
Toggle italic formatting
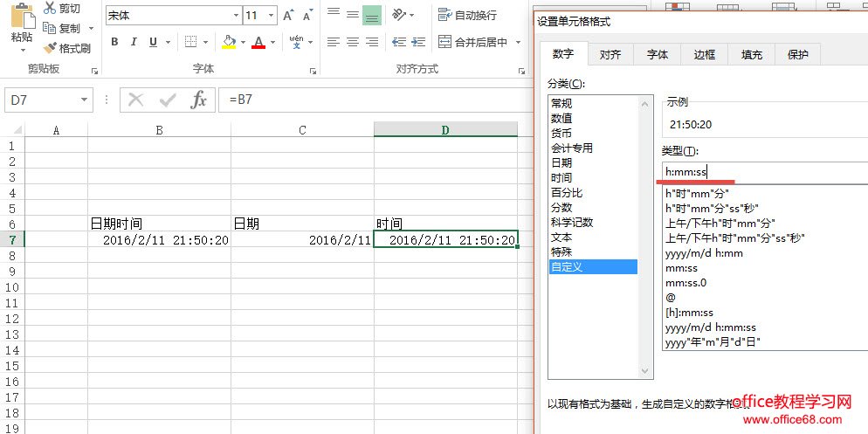[x=134, y=42]
